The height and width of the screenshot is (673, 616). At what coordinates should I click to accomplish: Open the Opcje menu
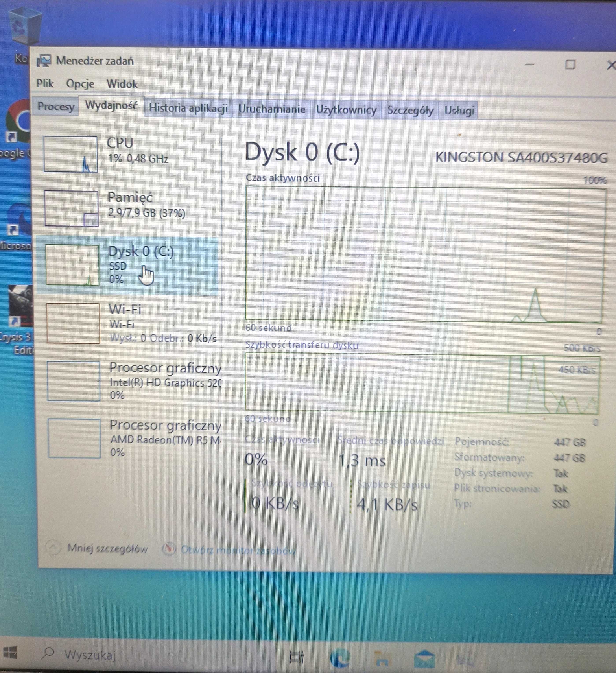pyautogui.click(x=80, y=84)
